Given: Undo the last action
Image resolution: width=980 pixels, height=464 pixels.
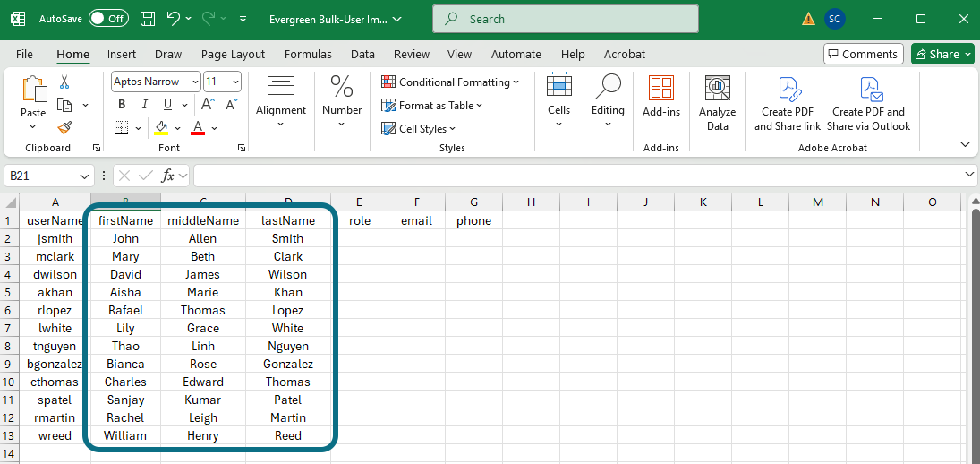Looking at the screenshot, I should (174, 19).
